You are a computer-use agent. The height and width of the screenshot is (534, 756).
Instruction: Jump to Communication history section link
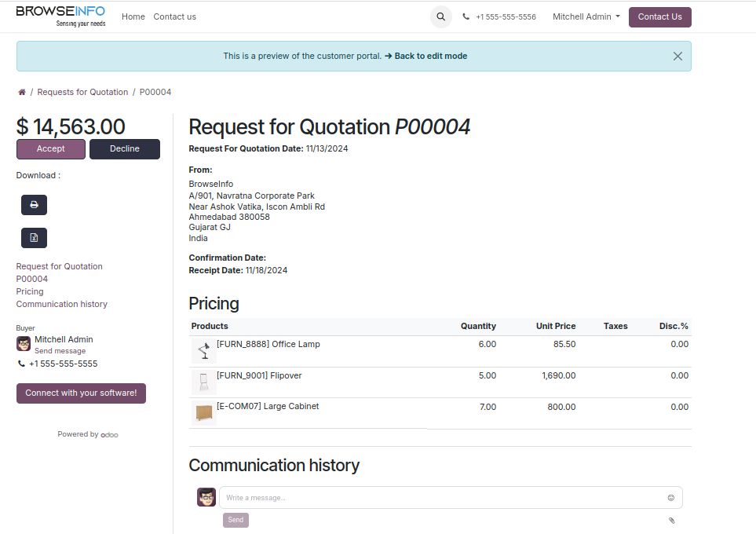tap(62, 304)
